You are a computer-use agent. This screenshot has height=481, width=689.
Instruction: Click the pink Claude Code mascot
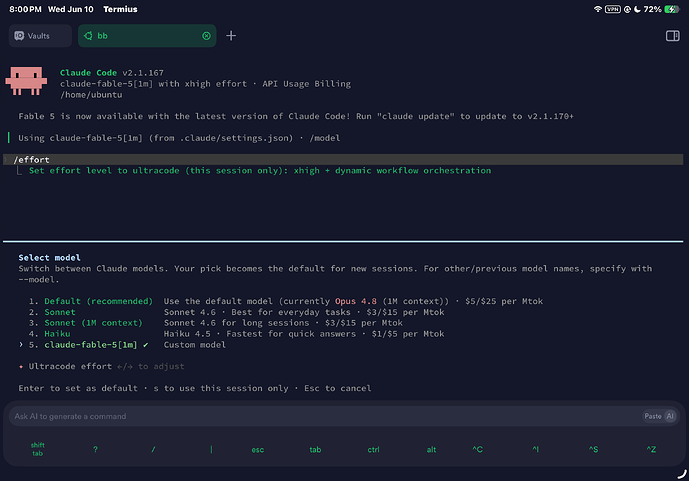(x=26, y=81)
